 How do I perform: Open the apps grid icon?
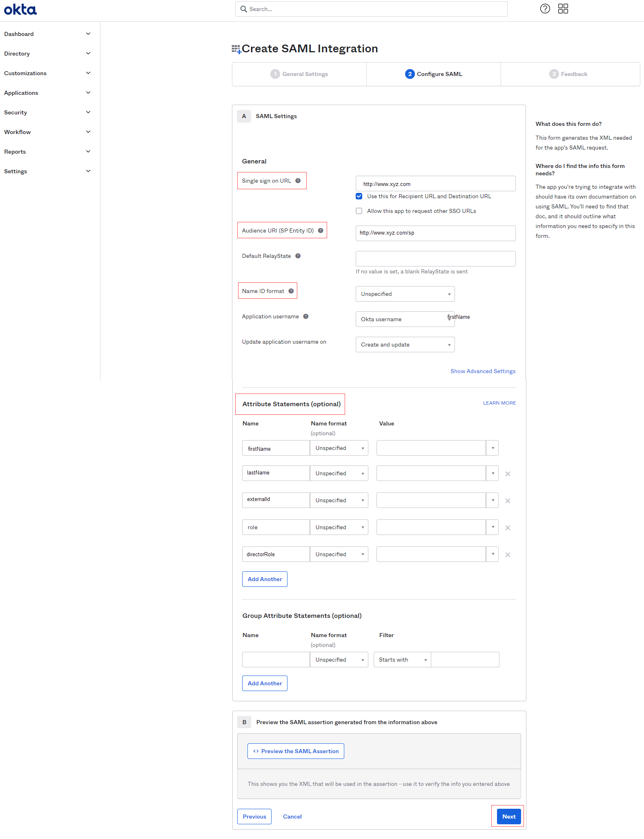(563, 9)
